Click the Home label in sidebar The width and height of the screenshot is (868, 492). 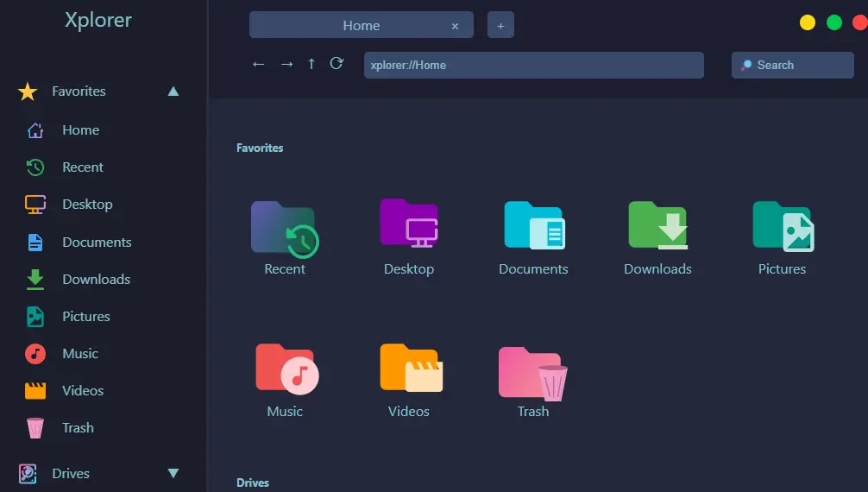81,130
